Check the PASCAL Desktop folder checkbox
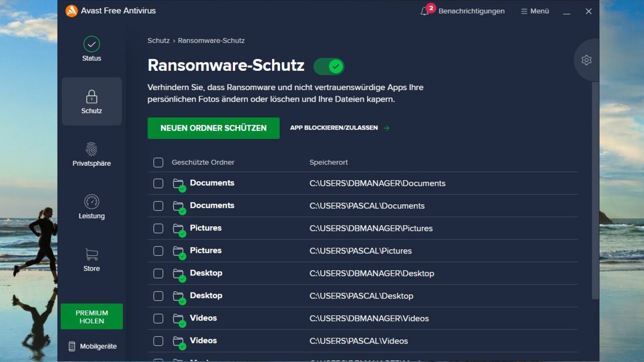 click(158, 296)
